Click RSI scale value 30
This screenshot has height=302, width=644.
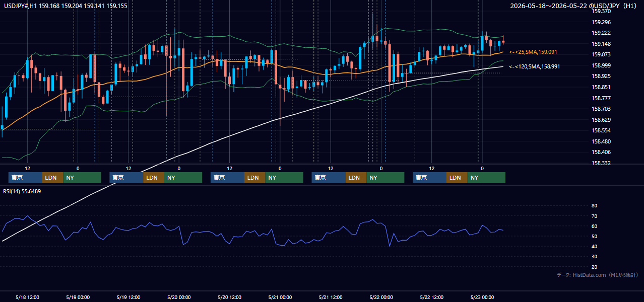(594, 257)
